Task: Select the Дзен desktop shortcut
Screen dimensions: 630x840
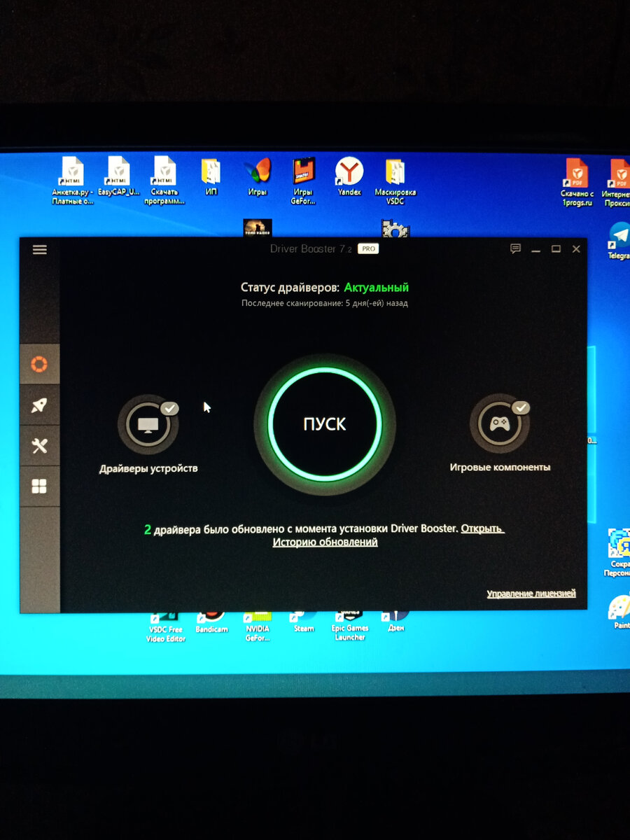Action: 395,622
